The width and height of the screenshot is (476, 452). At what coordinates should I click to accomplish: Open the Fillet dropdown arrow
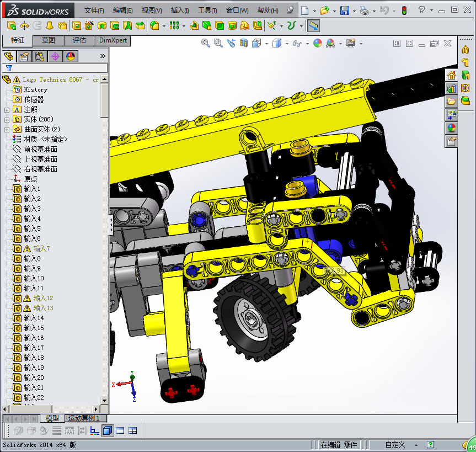click(x=164, y=26)
